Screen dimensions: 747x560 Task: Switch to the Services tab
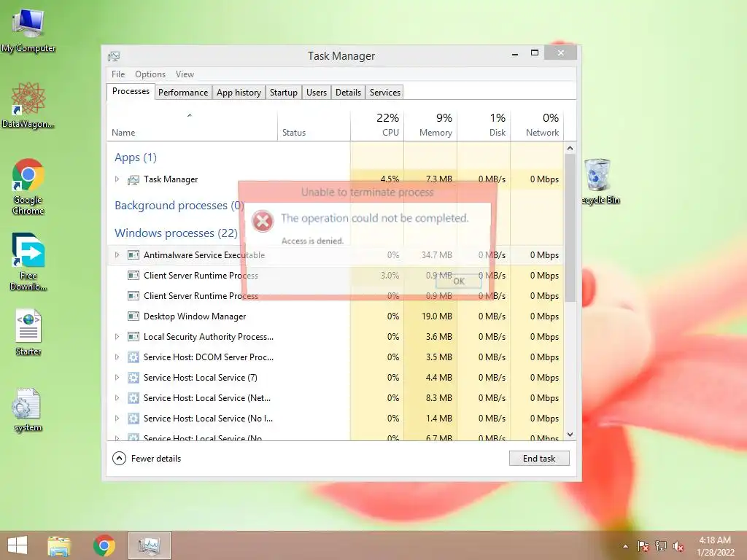coord(385,93)
